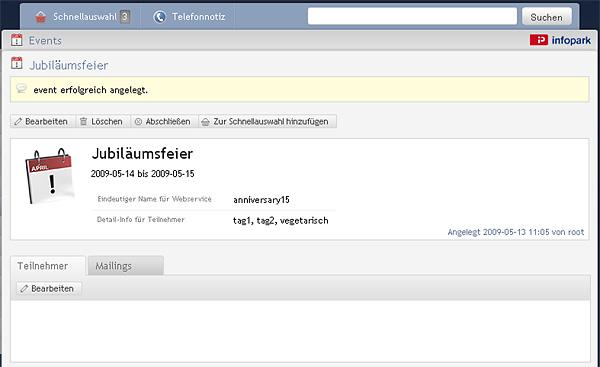Click the Suchen button
This screenshot has width=600, height=367.
click(x=546, y=17)
